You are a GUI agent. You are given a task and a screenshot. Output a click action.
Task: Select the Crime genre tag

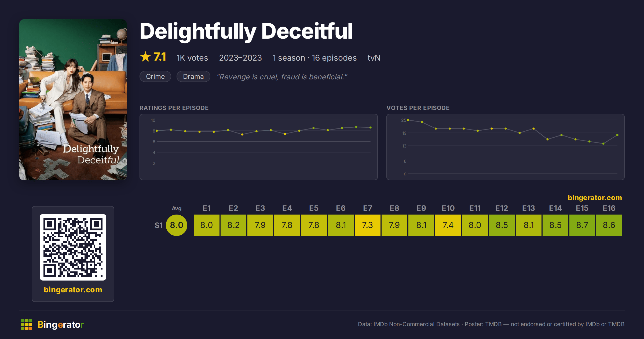point(155,76)
